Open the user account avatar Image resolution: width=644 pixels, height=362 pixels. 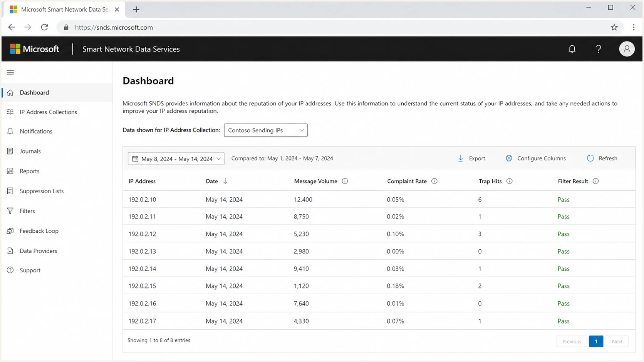pos(627,49)
